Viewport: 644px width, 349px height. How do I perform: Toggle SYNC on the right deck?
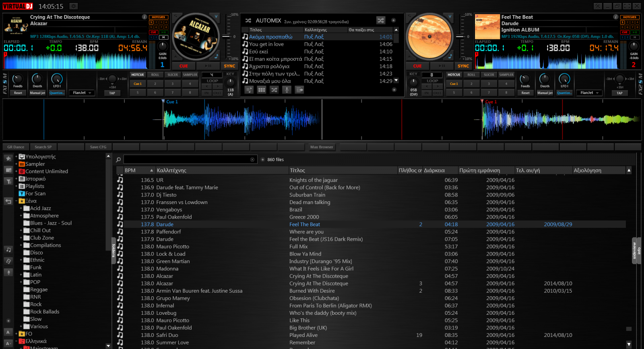point(463,66)
